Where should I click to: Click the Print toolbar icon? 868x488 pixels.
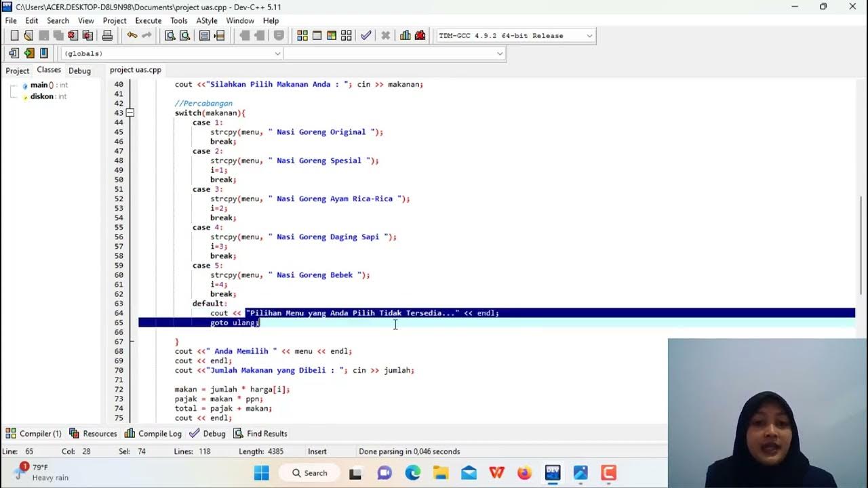(107, 35)
